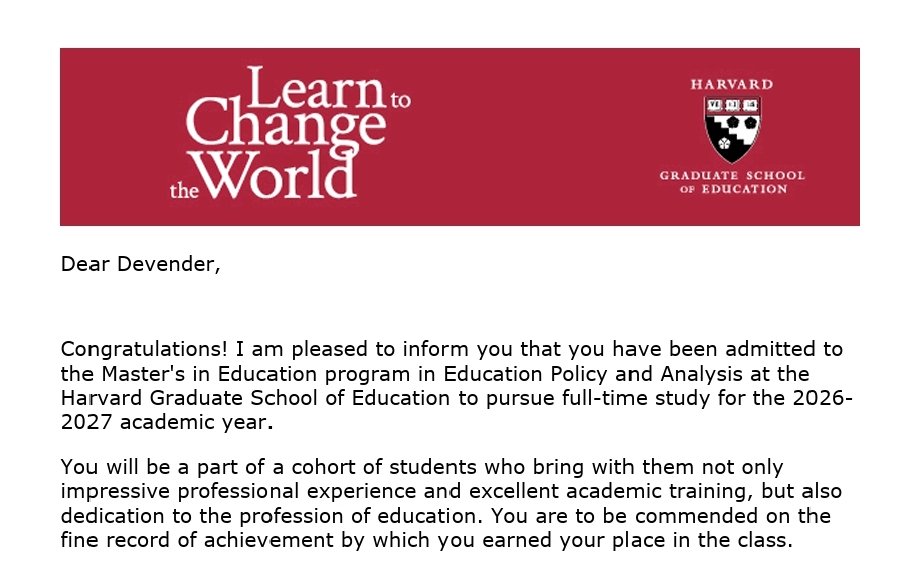
Task: Click the word Congratulations!
Action: click(144, 349)
